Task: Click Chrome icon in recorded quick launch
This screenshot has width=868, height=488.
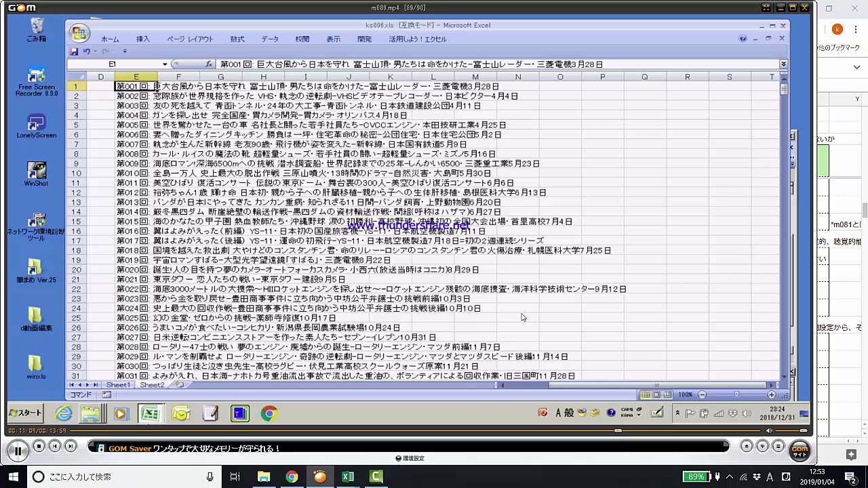Action: (269, 413)
